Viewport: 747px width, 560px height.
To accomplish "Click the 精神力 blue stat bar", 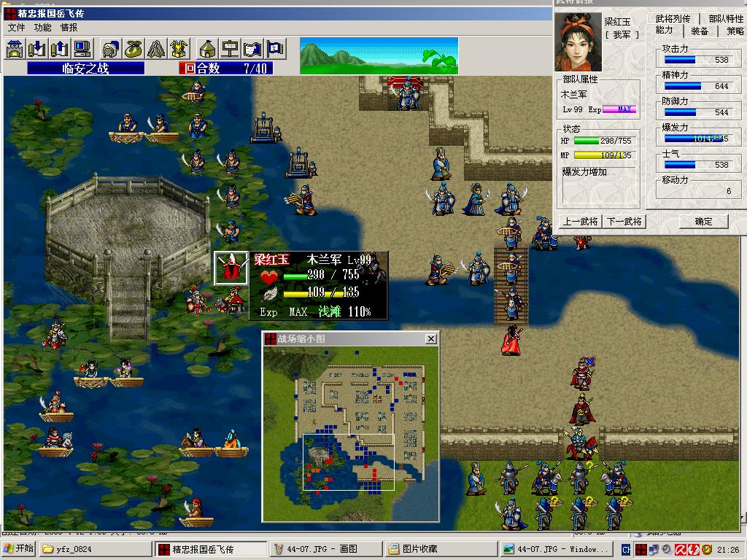I will (683, 86).
